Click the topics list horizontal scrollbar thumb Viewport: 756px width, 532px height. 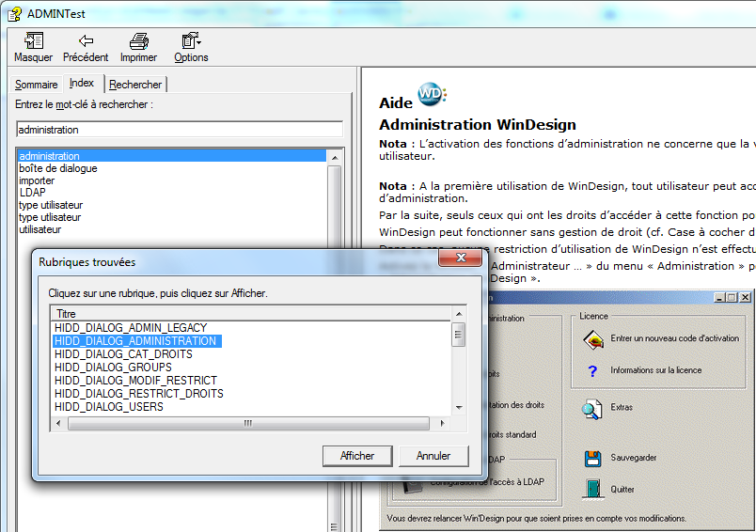coord(248,424)
